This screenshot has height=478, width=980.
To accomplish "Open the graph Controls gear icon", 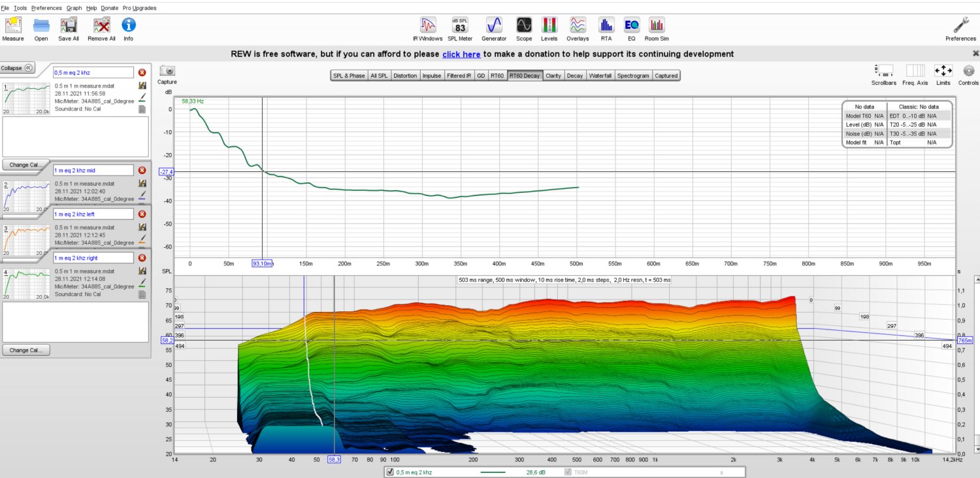I will click(969, 71).
